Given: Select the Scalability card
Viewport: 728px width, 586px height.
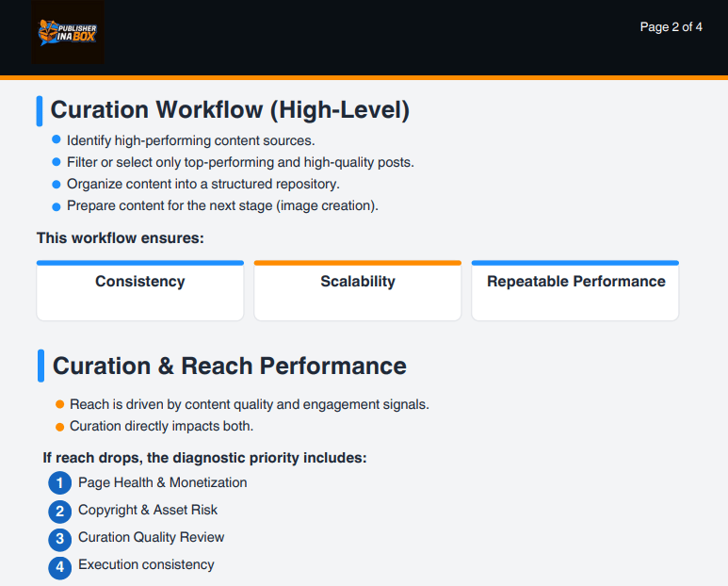Looking at the screenshot, I should click(x=358, y=291).
